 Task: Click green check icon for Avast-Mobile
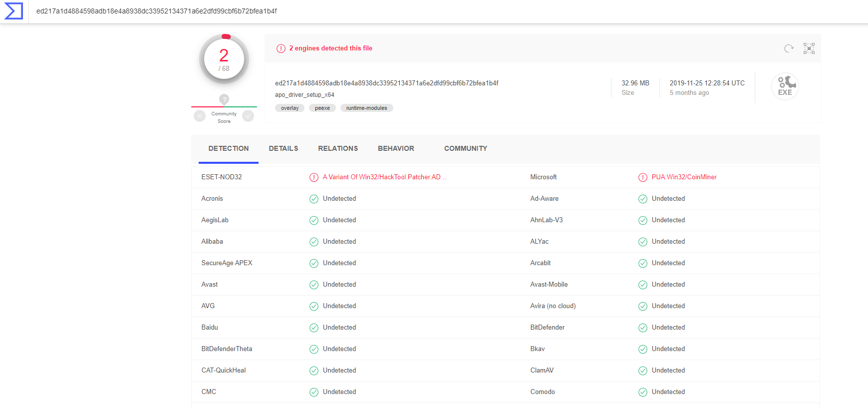(643, 285)
